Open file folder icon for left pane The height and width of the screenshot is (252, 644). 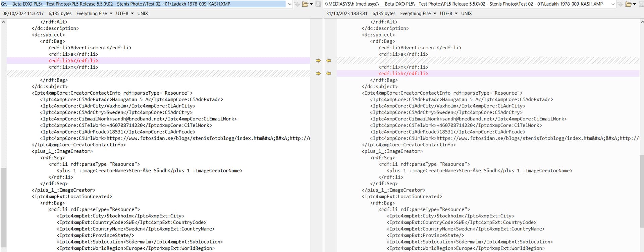coord(305,4)
